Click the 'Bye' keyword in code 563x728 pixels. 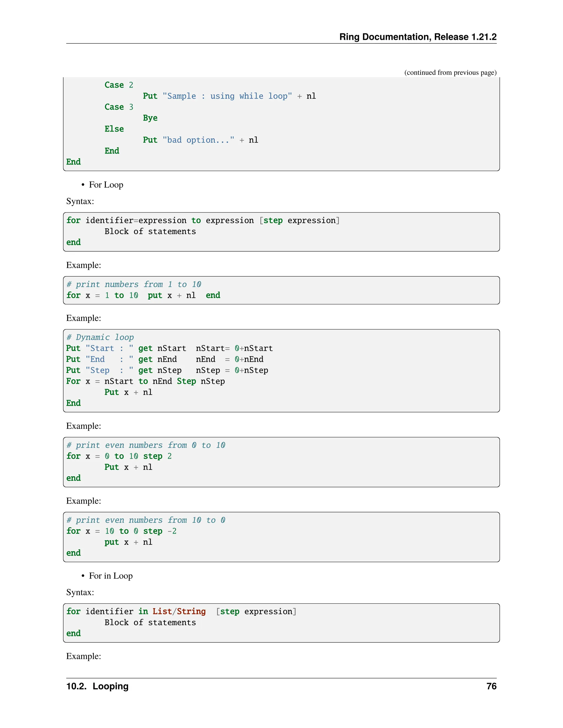[150, 118]
